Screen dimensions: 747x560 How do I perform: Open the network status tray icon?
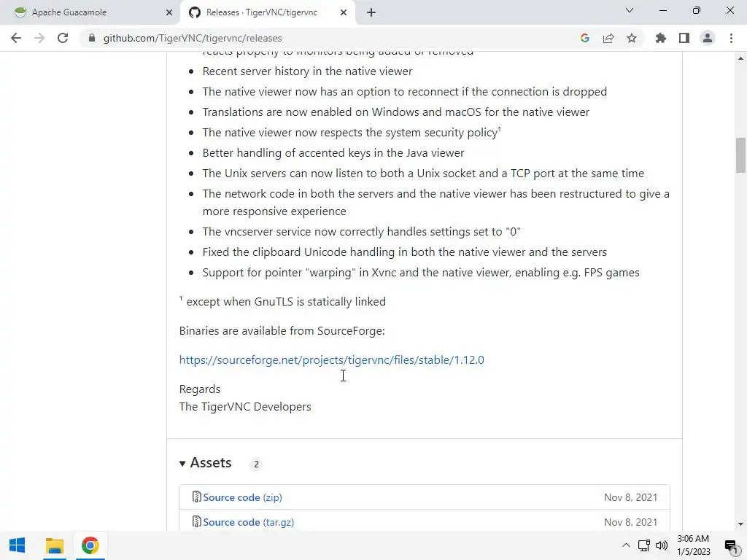pyautogui.click(x=644, y=545)
